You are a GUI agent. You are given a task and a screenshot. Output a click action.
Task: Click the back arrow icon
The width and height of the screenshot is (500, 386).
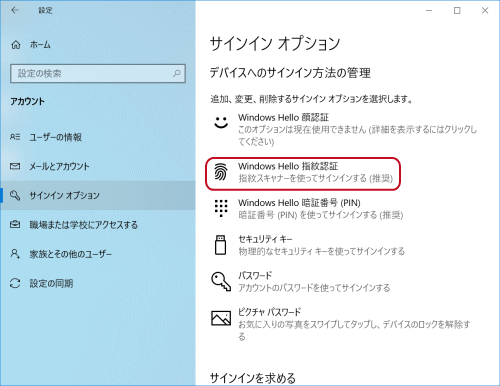pos(15,10)
